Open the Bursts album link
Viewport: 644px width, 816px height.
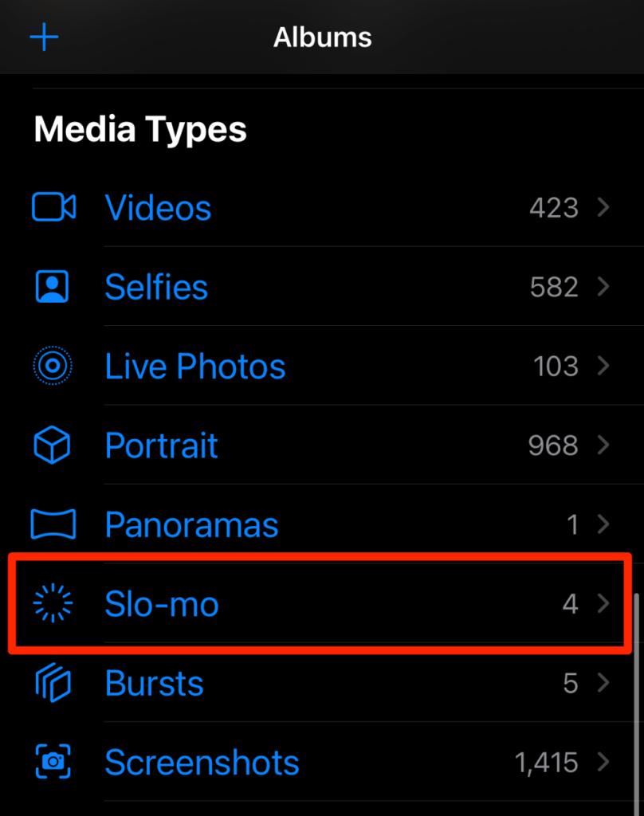155,683
